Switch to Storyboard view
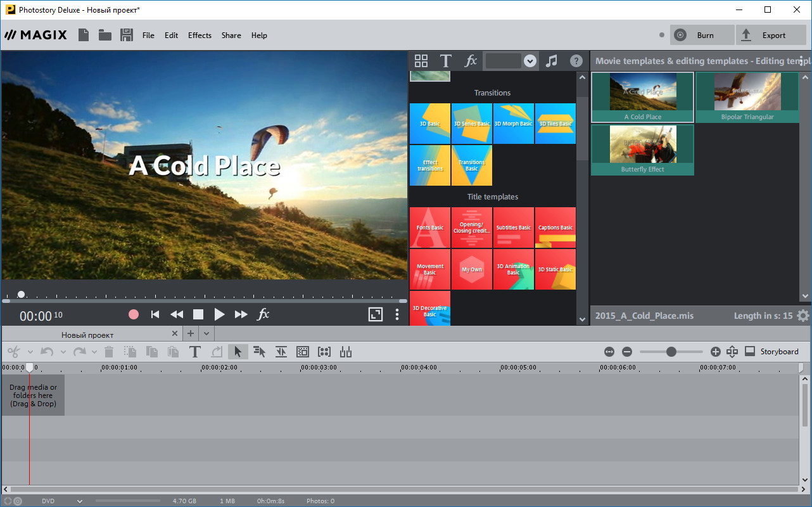The height and width of the screenshot is (507, 812). tap(771, 352)
